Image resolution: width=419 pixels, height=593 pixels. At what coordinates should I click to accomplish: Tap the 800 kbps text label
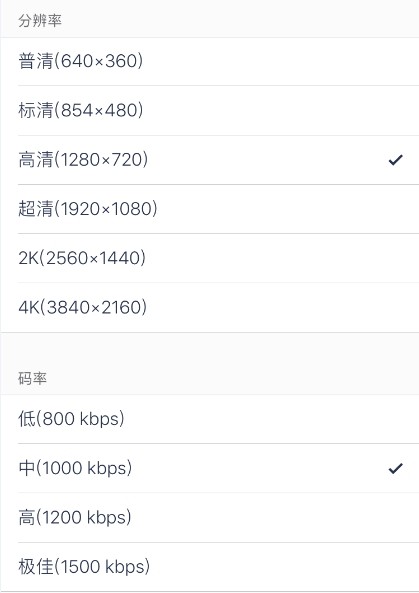click(x=81, y=419)
